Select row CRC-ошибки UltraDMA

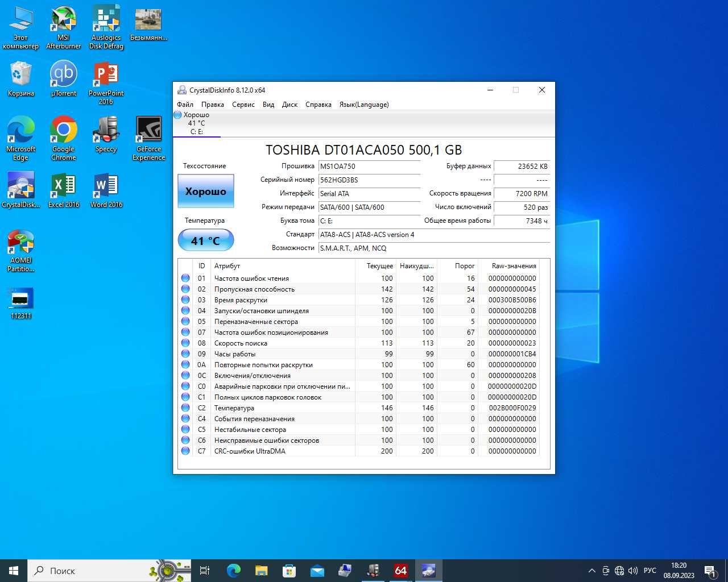tap(359, 451)
